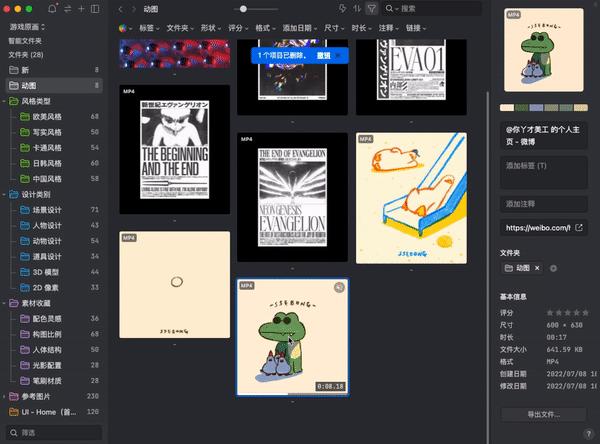Click the plus icon to add items
600x444 pixels.
coord(81,9)
